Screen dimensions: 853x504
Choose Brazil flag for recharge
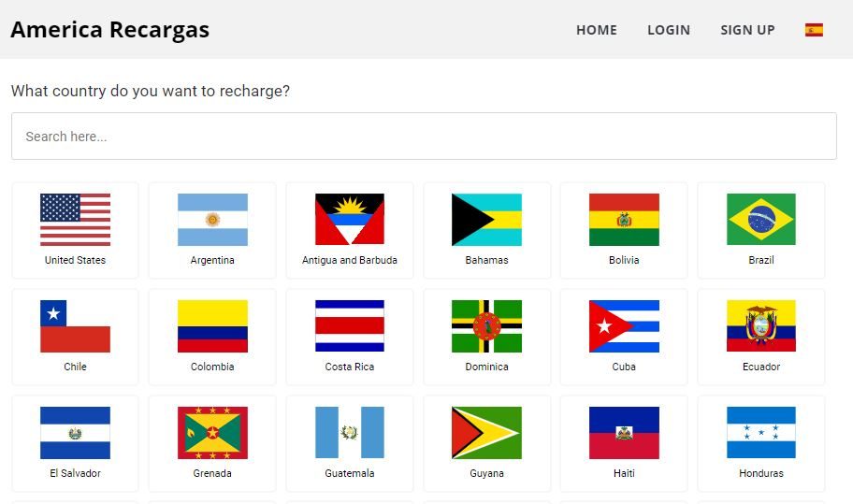pos(761,219)
